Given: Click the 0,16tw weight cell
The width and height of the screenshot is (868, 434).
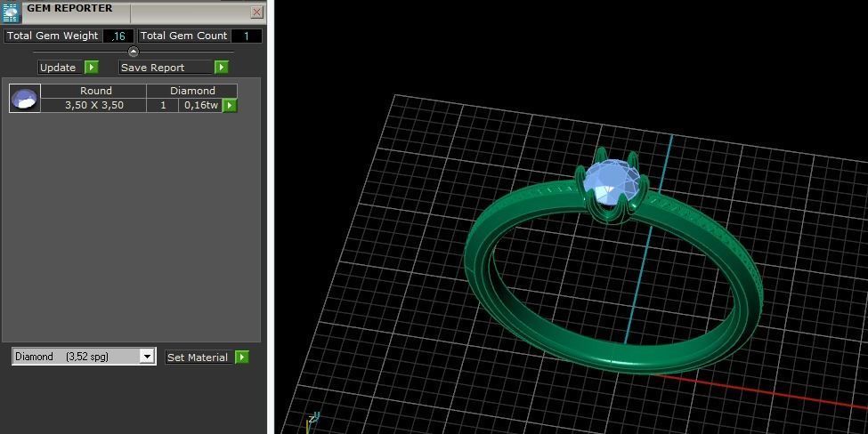Looking at the screenshot, I should (x=200, y=105).
